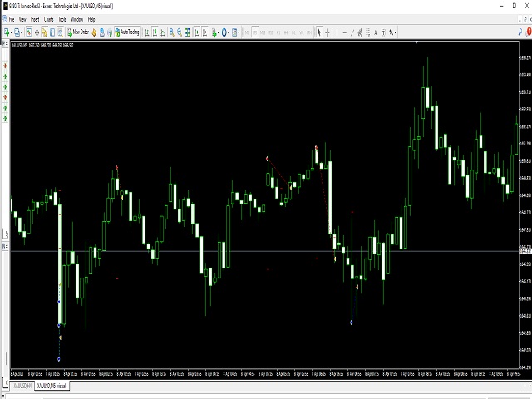
Task: Select the Text Label tool
Action: [x=383, y=32]
